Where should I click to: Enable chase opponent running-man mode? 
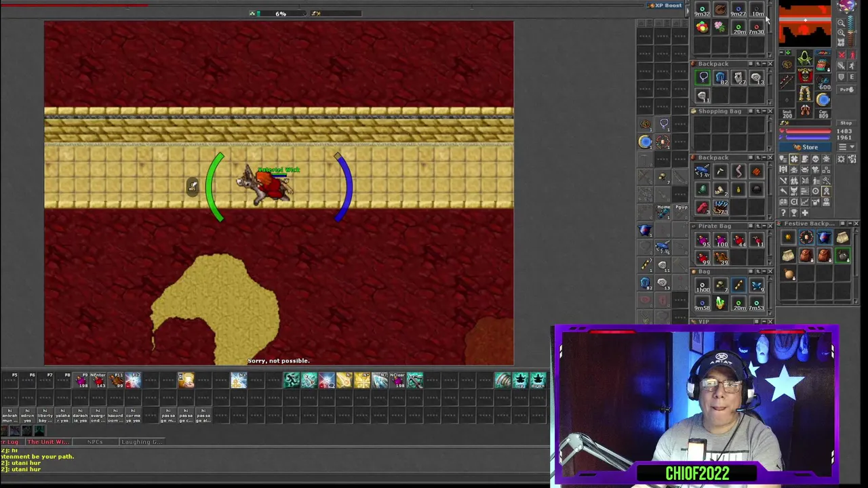[852, 65]
